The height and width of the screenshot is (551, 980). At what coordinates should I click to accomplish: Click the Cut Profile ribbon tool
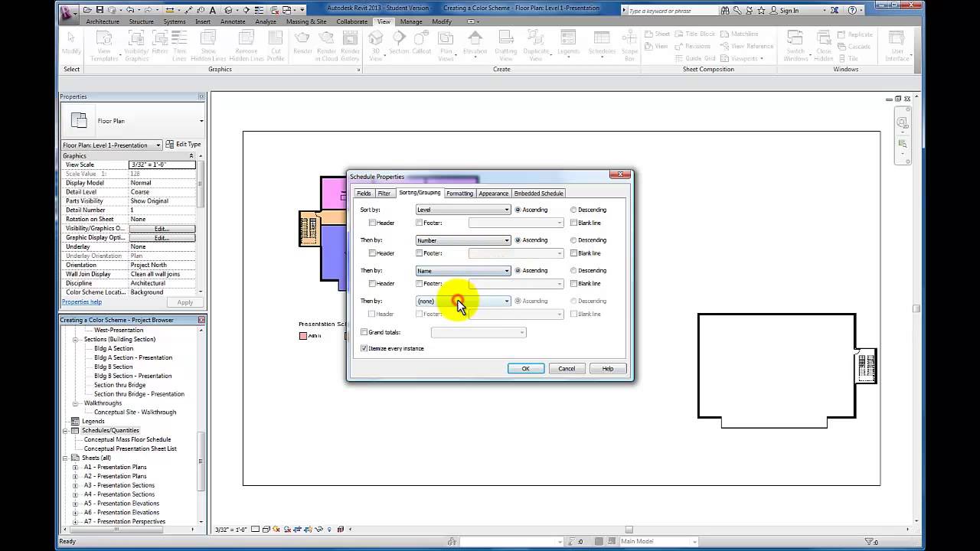tap(276, 47)
